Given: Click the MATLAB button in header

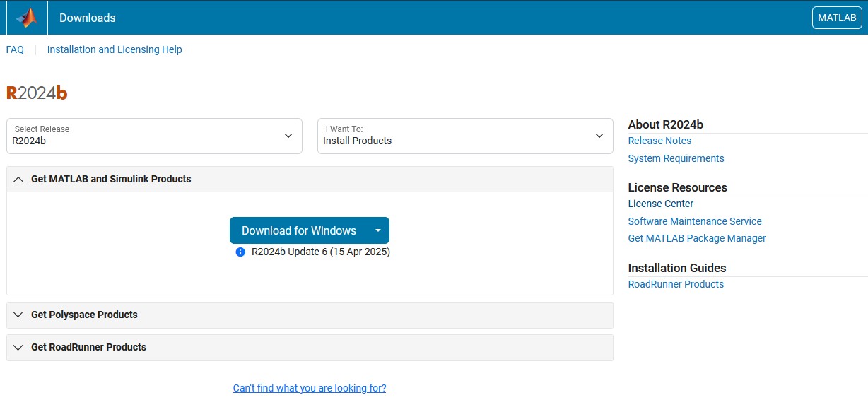Looking at the screenshot, I should click(x=837, y=18).
